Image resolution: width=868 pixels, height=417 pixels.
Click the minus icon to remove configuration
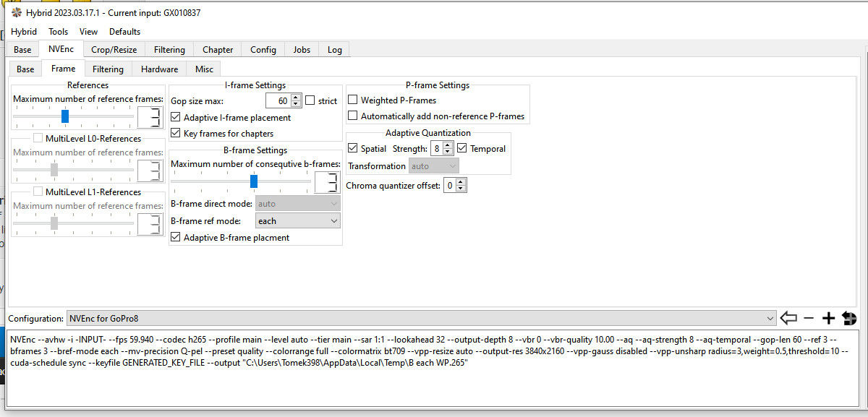coord(809,318)
